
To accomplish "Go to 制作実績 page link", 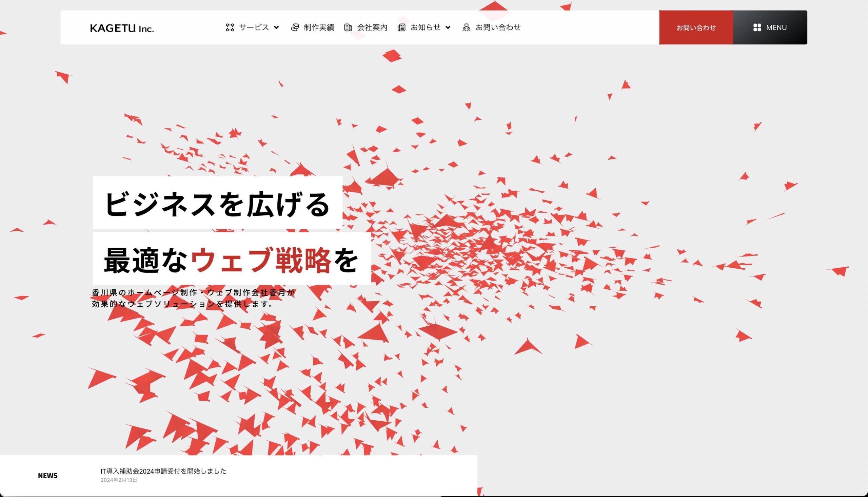I will [x=319, y=27].
